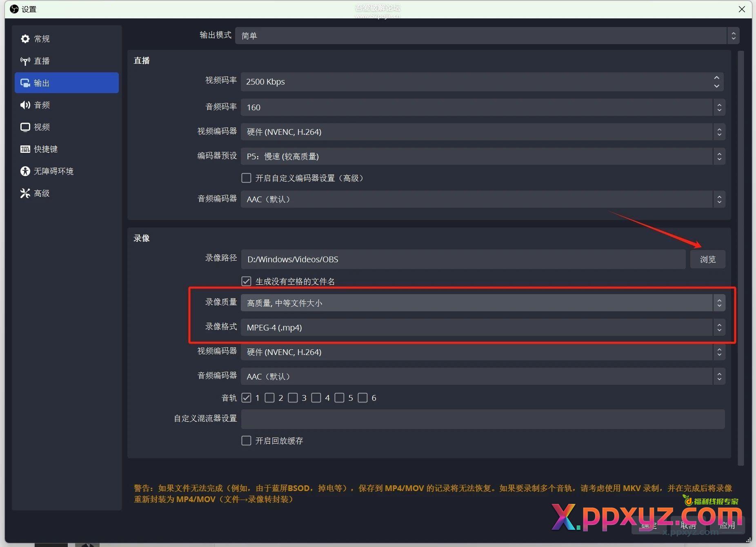Screen dimensions: 756x547
Task: Click the General gear icon in sidebar
Action: 25,39
